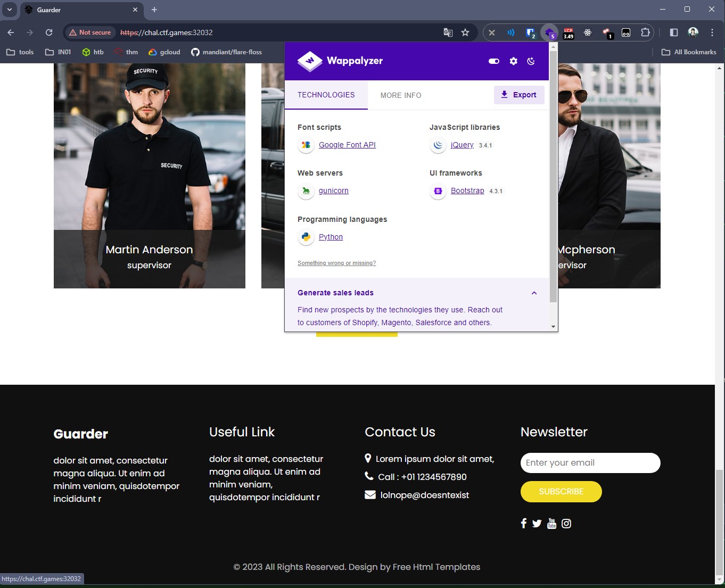This screenshot has height=588, width=725.
Task: Open the gunicorn link
Action: tap(334, 191)
